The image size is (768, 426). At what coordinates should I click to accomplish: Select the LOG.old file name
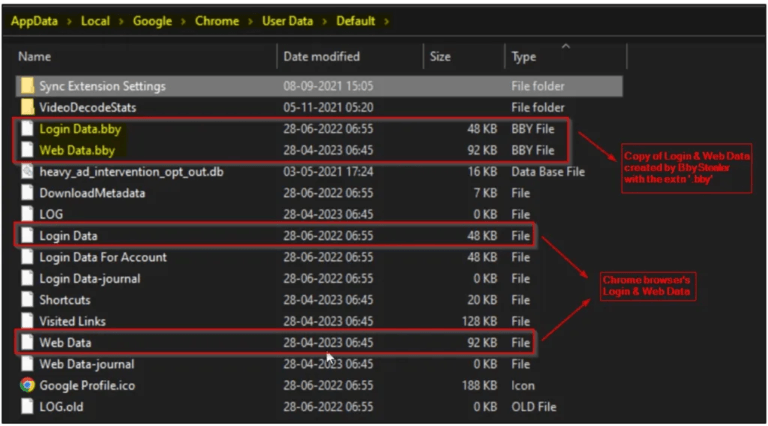pyautogui.click(x=61, y=407)
